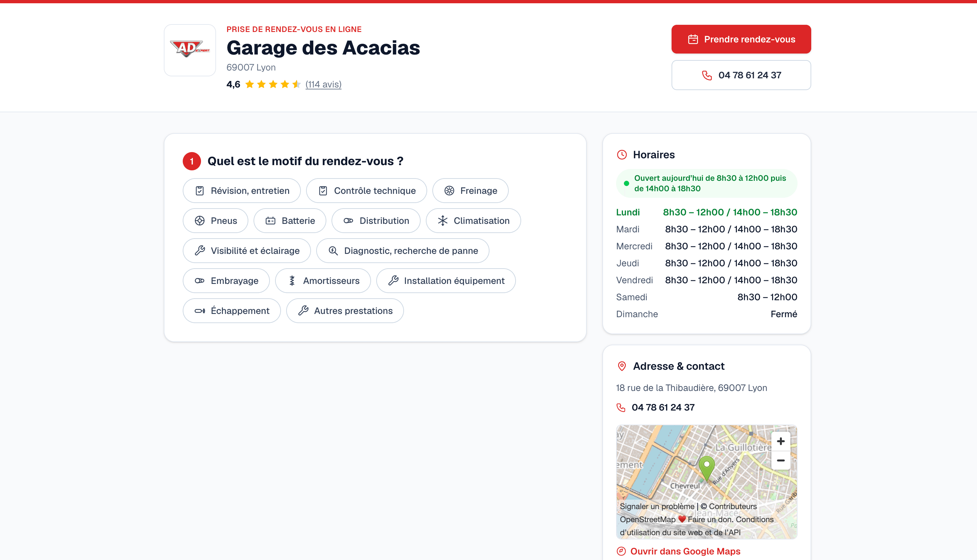Click the wrench icon beside Visibilité et éclairage
This screenshot has width=977, height=560.
pyautogui.click(x=200, y=251)
